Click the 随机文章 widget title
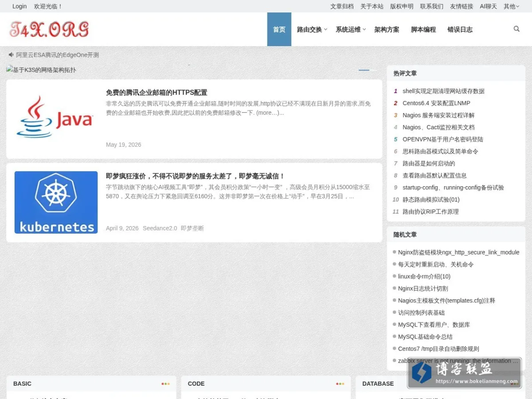 point(405,235)
